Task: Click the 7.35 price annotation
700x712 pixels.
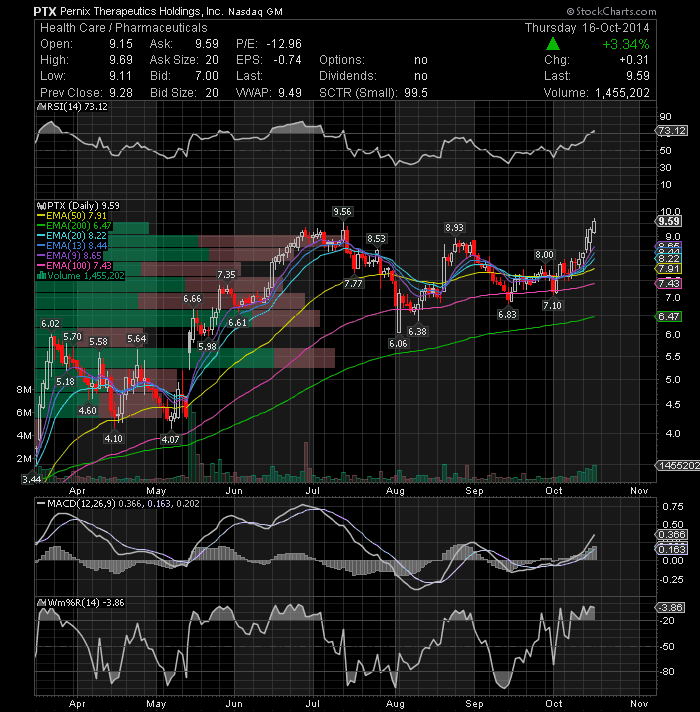Action: click(x=226, y=274)
